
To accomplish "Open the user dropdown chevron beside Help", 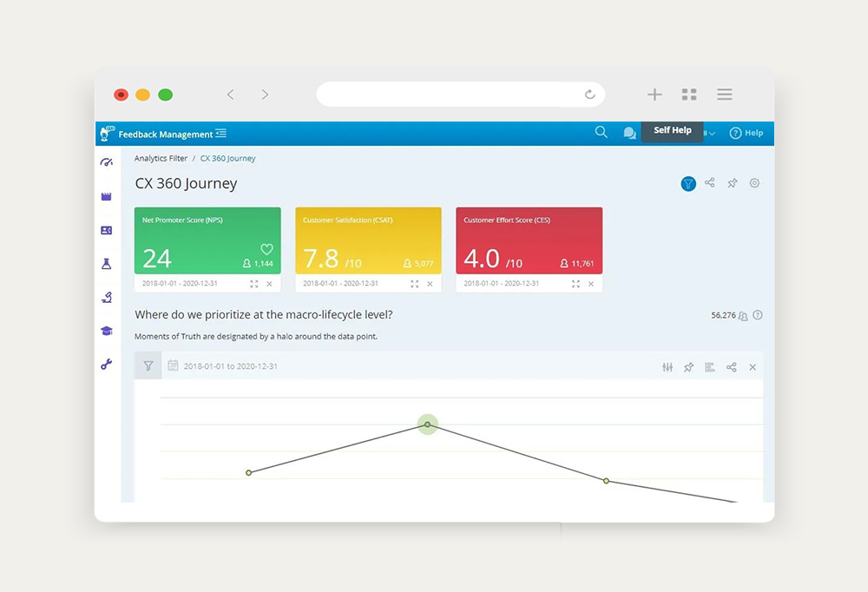I will 712,134.
